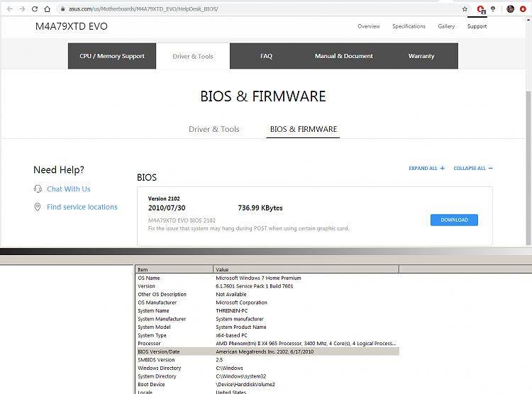
Task: Click the M4A79XTD EVO product title
Action: (71, 26)
